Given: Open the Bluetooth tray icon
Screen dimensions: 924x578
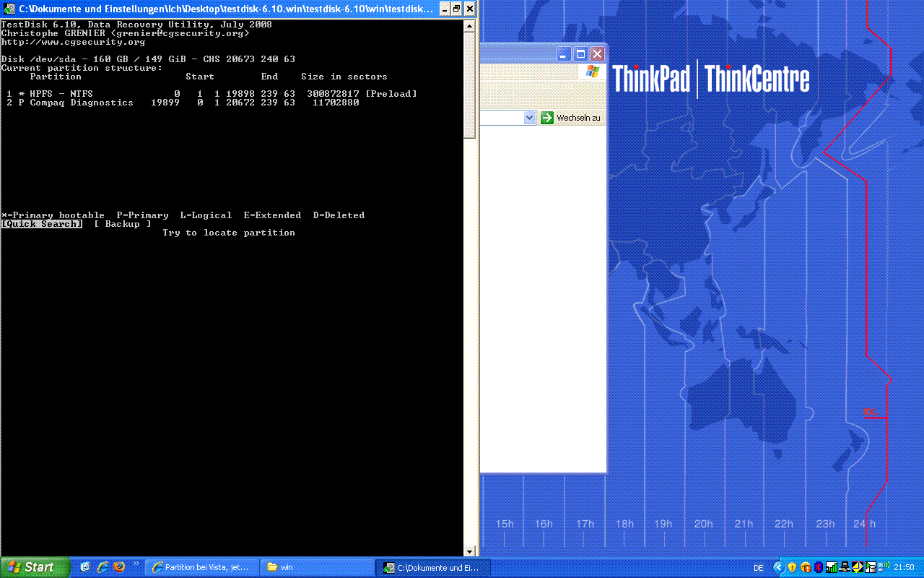Looking at the screenshot, I should pyautogui.click(x=819, y=567).
